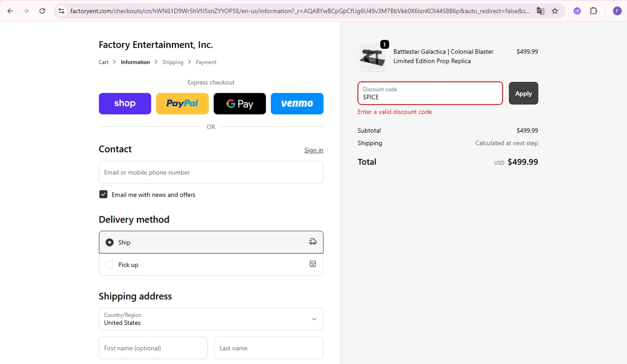Click the Colonial Blaster product thumbnail
The image size is (627, 364).
(x=372, y=56)
